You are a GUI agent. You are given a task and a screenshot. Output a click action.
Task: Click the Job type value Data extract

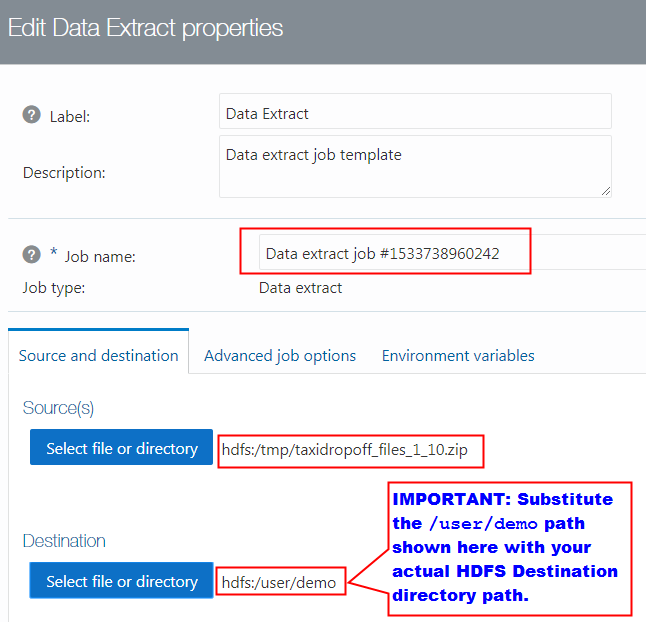[300, 288]
